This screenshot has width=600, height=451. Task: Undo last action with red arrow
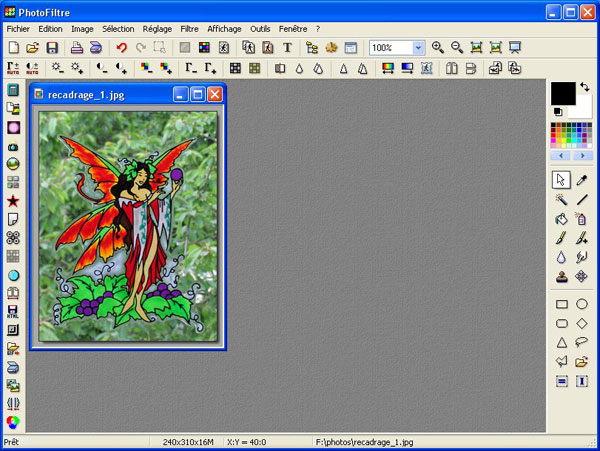pyautogui.click(x=122, y=47)
